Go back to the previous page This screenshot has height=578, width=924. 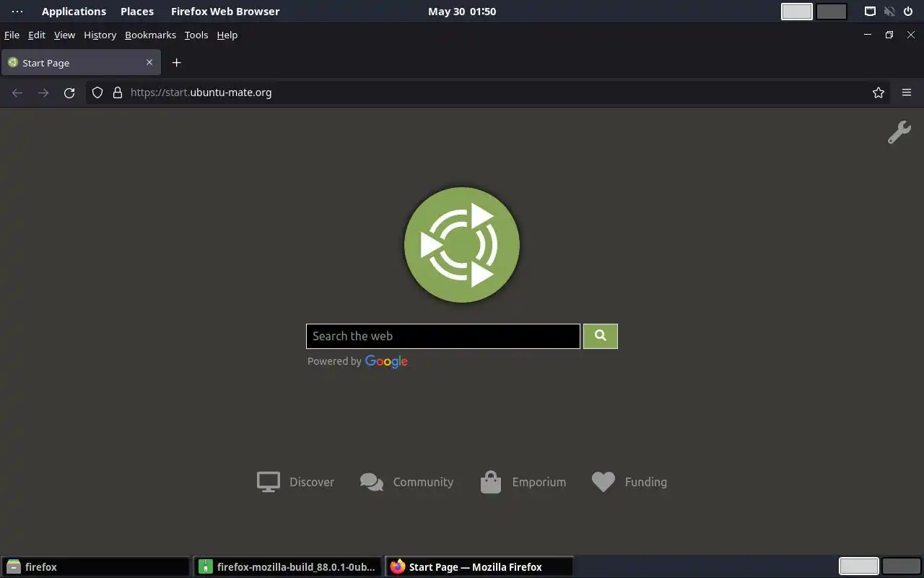coord(17,92)
